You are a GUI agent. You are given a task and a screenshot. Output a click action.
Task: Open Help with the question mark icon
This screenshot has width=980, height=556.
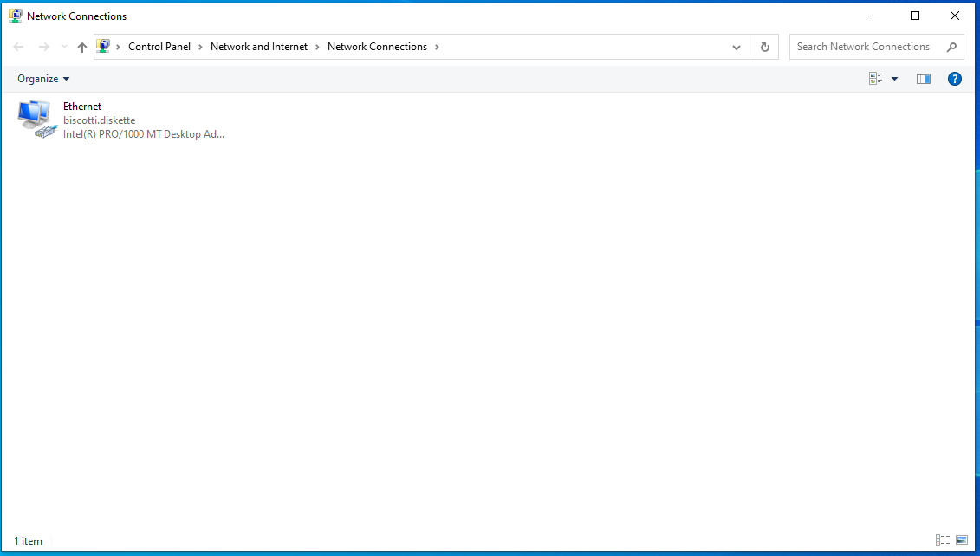coord(954,79)
